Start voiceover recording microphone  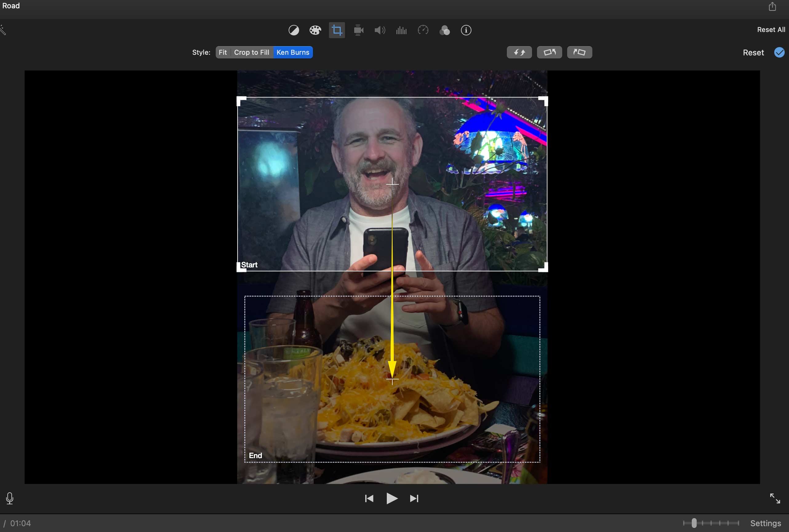[10, 498]
